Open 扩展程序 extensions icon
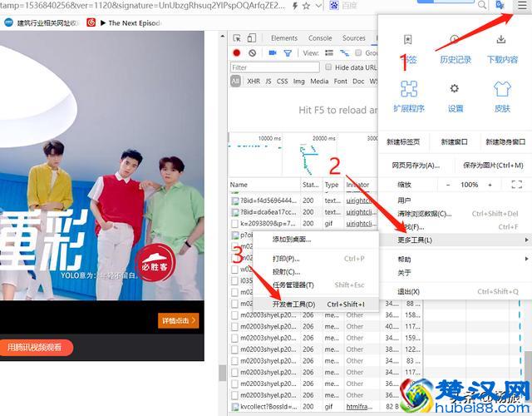Viewport: 532px width, 416px height. point(409,89)
